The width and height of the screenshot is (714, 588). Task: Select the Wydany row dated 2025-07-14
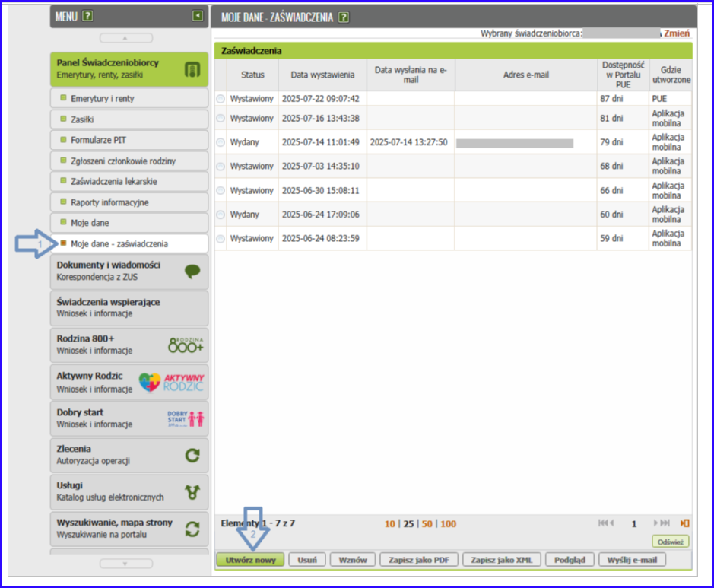(x=221, y=142)
